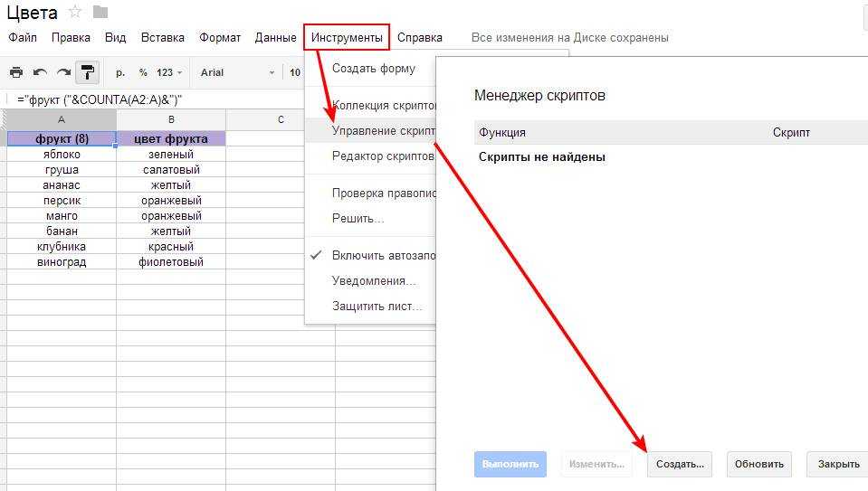Click the Изменить... button
This screenshot has width=868, height=491.
[596, 464]
